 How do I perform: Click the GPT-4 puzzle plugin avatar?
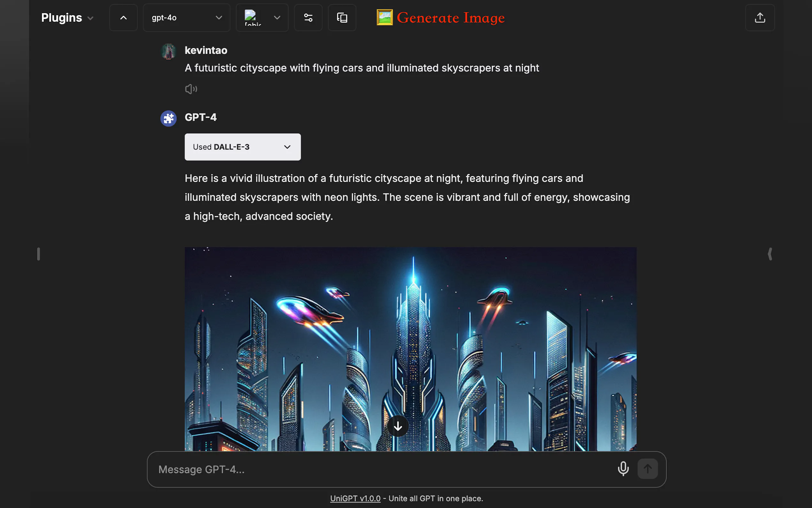pyautogui.click(x=168, y=118)
